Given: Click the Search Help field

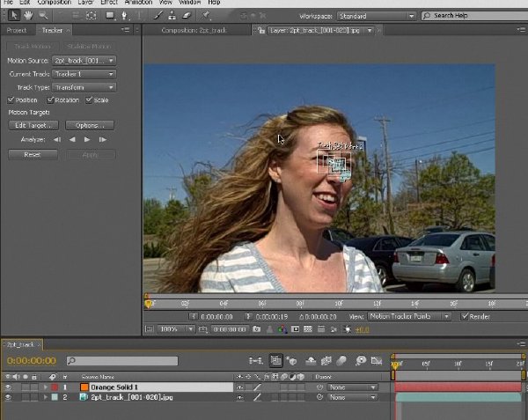Looking at the screenshot, I should click(x=475, y=16).
